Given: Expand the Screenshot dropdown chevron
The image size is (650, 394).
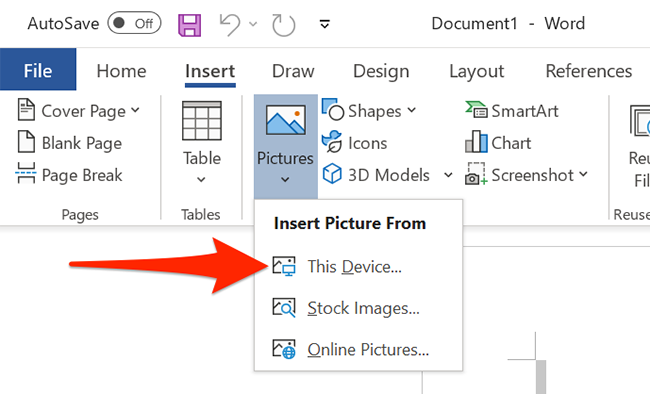Looking at the screenshot, I should click(584, 174).
